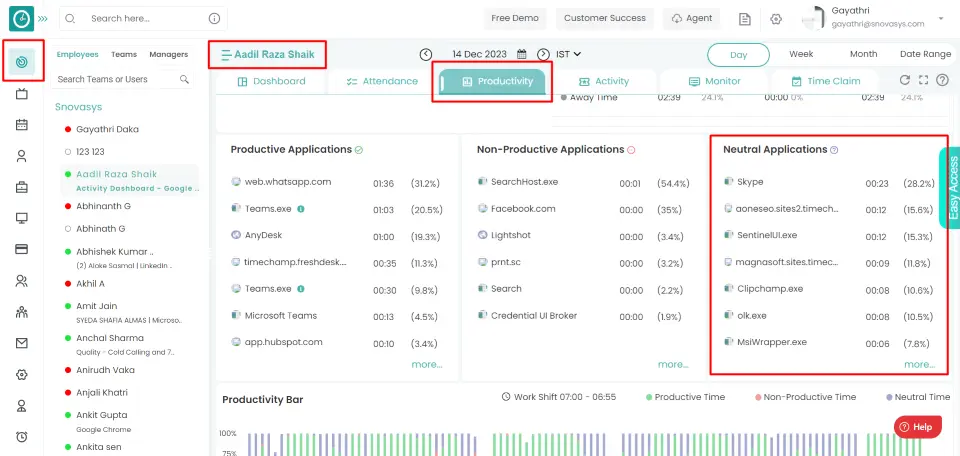960x456 pixels.
Task: Click the search info icon
Action: pos(214,18)
